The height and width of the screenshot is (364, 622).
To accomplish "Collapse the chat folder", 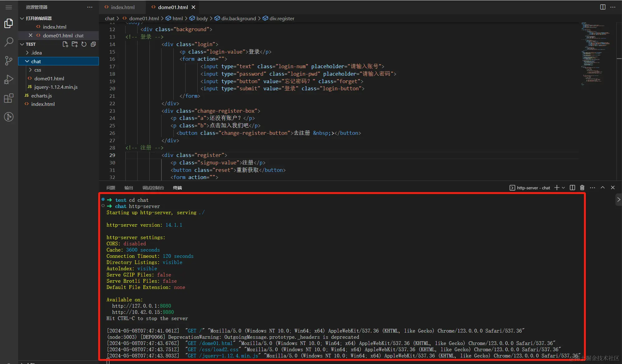I will 27,61.
